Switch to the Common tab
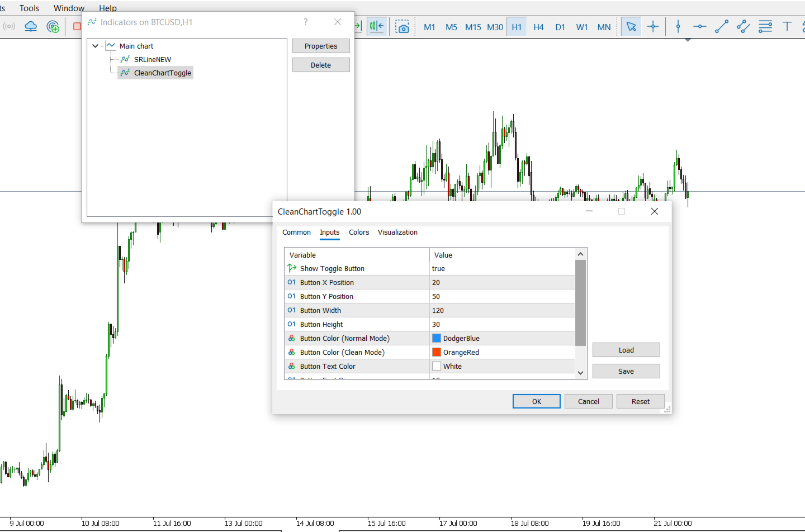Viewport: 805px width, 532px height. [x=296, y=232]
